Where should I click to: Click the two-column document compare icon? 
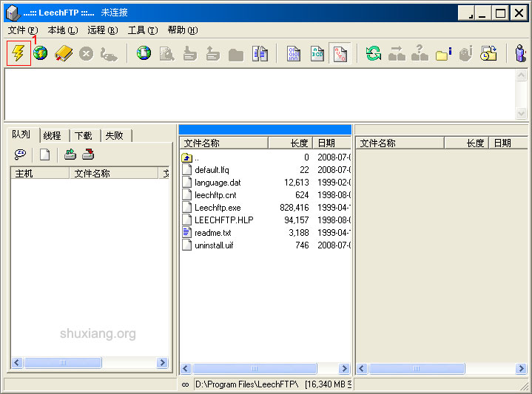pos(260,53)
